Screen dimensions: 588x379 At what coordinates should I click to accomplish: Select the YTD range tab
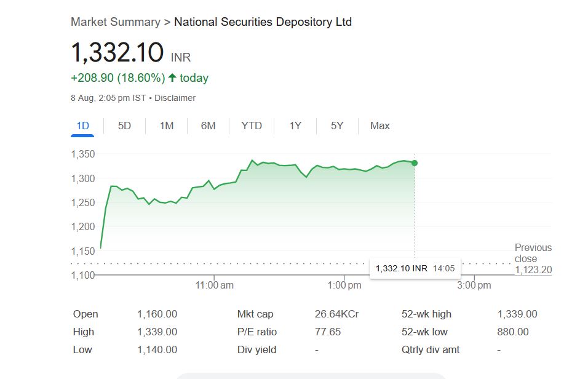tap(251, 126)
